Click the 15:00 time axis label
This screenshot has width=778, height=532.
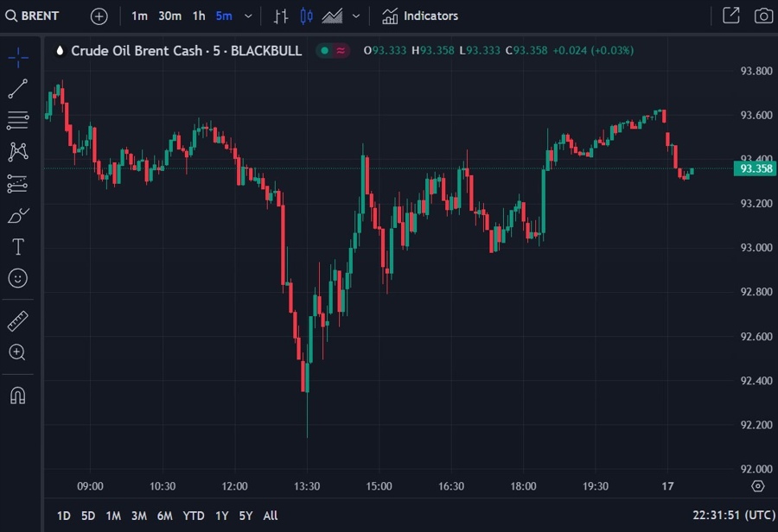tap(379, 486)
